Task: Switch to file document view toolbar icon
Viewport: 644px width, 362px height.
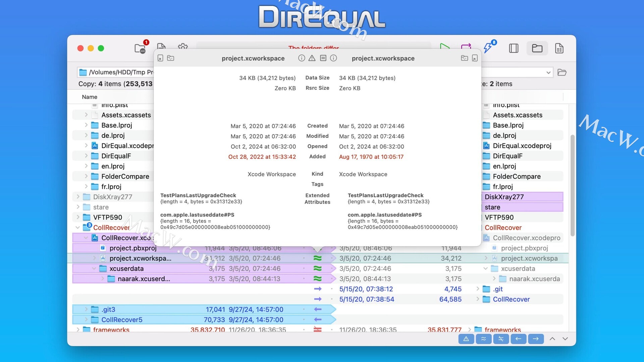Action: click(559, 48)
